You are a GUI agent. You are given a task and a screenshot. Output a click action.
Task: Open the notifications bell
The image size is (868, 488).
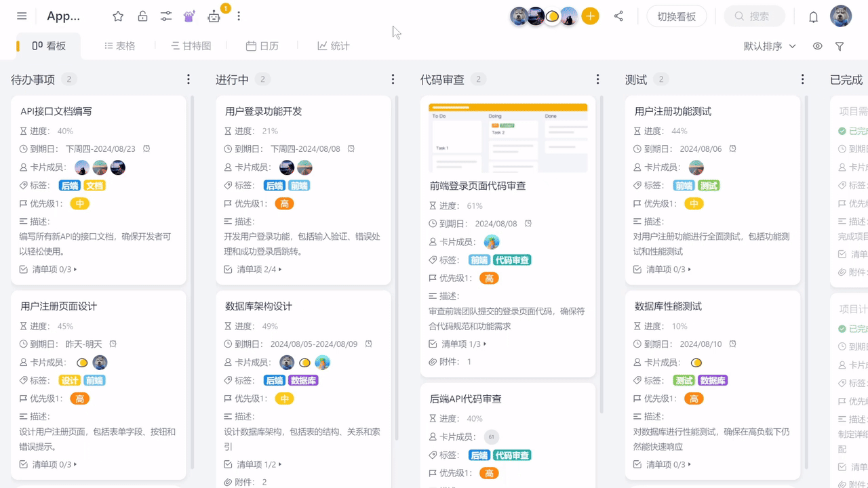pos(814,17)
